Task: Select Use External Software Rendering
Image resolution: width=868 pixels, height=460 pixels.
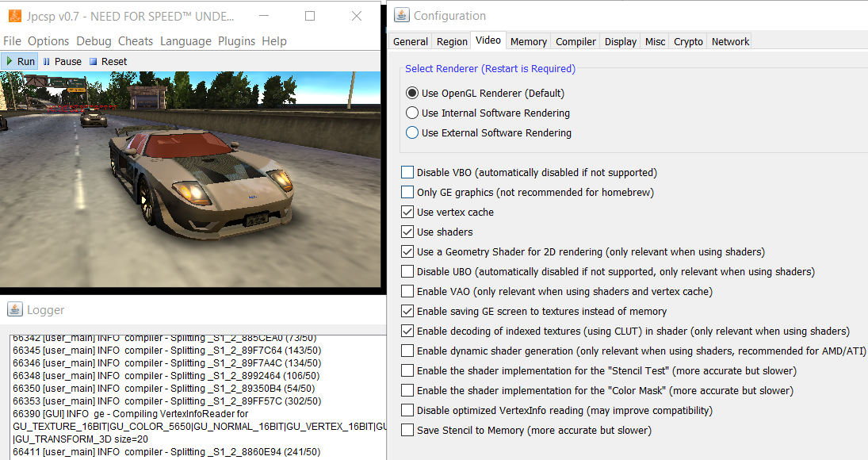Action: point(412,132)
